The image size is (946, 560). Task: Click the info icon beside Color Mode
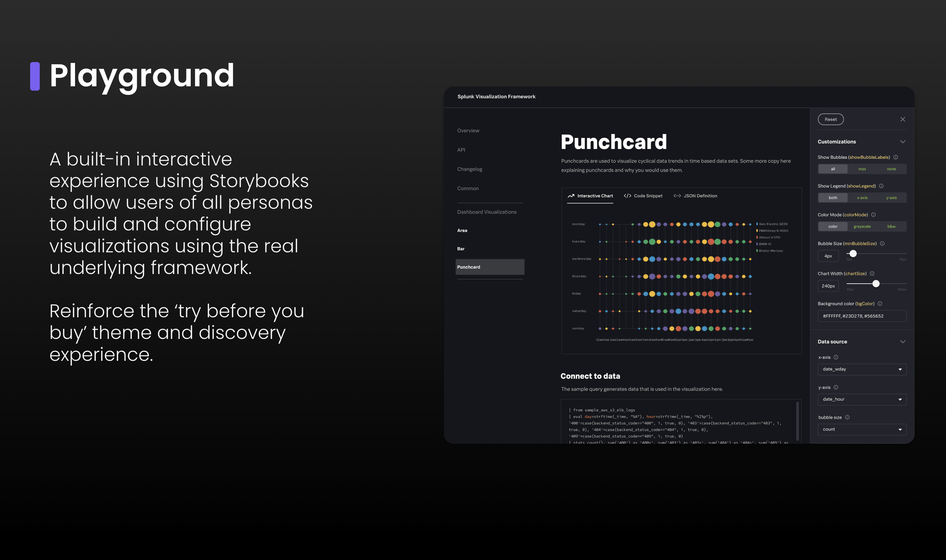(x=873, y=215)
